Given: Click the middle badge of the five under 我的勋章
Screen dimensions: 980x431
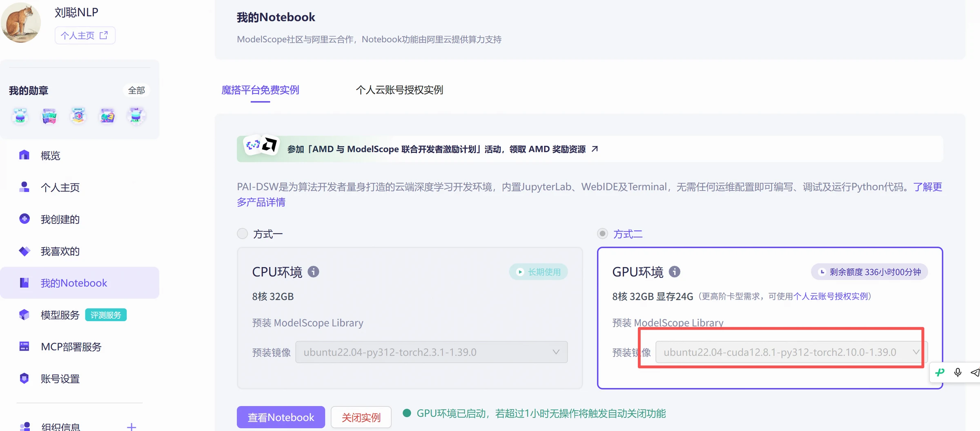Looking at the screenshot, I should [x=78, y=116].
